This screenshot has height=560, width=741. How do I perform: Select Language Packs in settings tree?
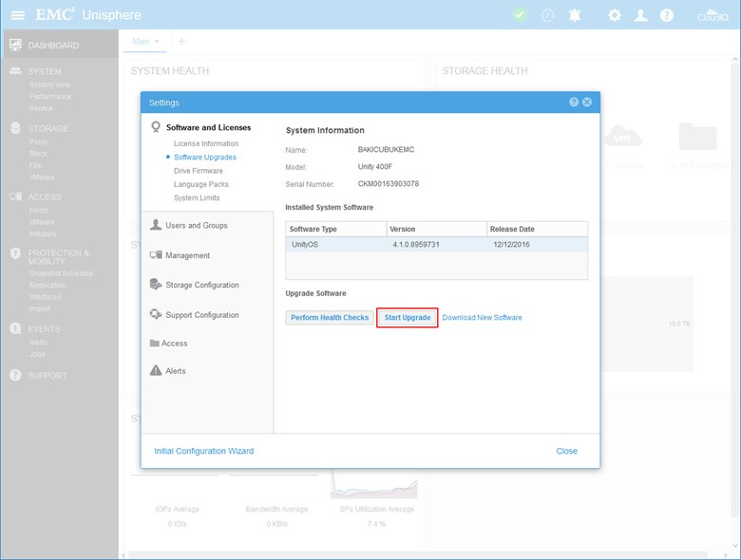(200, 184)
